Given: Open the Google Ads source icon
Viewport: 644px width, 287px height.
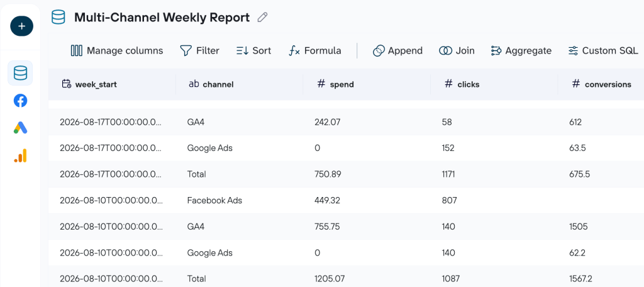Looking at the screenshot, I should (20, 128).
